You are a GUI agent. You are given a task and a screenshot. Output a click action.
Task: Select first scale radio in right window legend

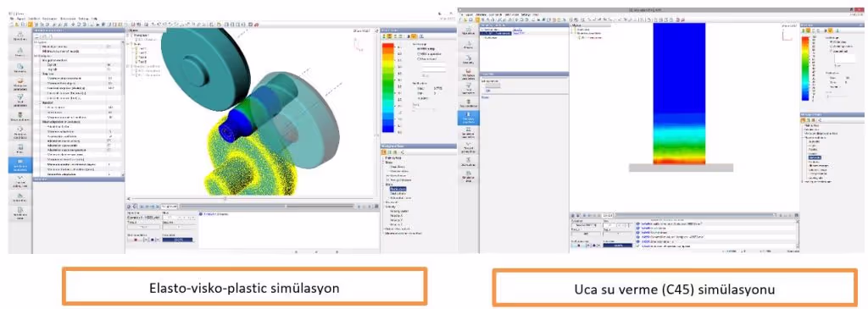coord(831,41)
